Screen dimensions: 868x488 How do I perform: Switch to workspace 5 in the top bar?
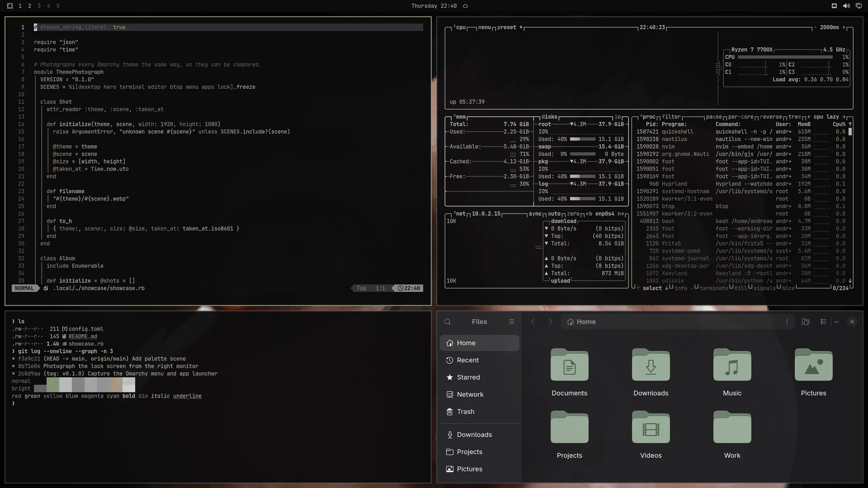tap(58, 6)
